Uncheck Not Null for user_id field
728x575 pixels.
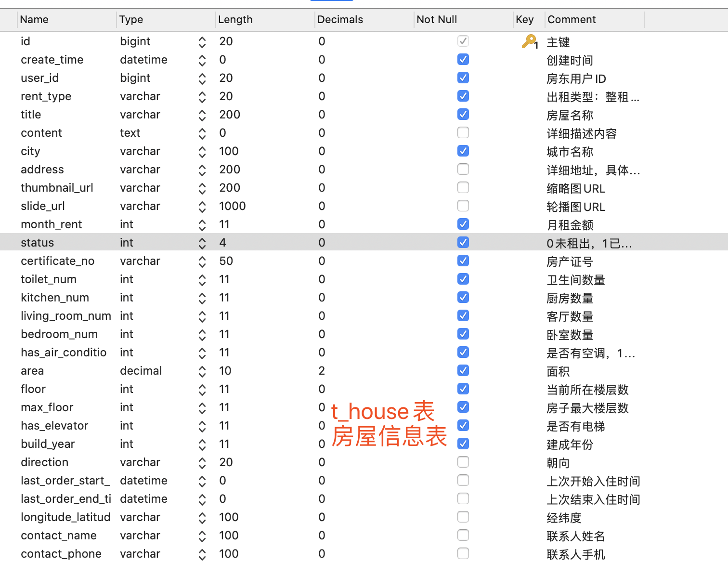click(x=463, y=78)
